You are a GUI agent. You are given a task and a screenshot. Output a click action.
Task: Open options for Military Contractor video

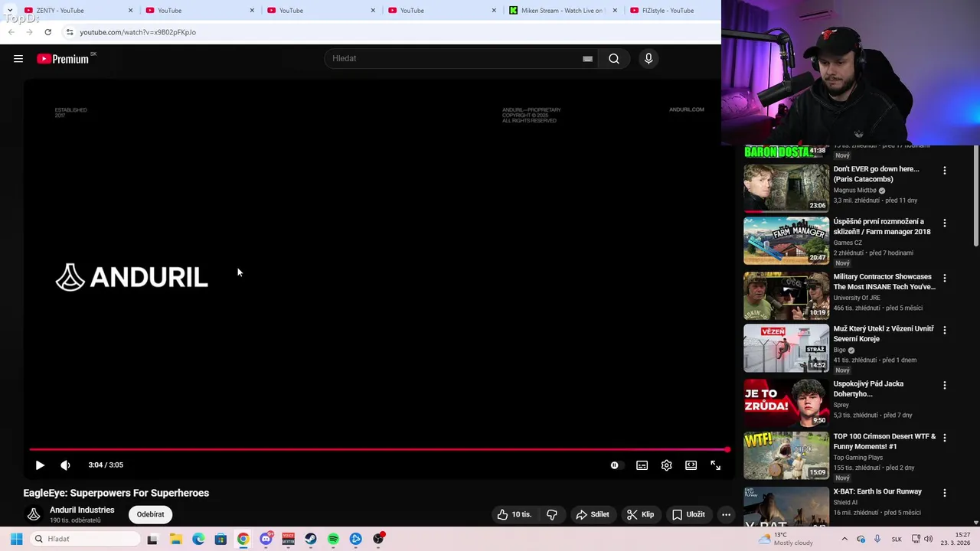(945, 279)
